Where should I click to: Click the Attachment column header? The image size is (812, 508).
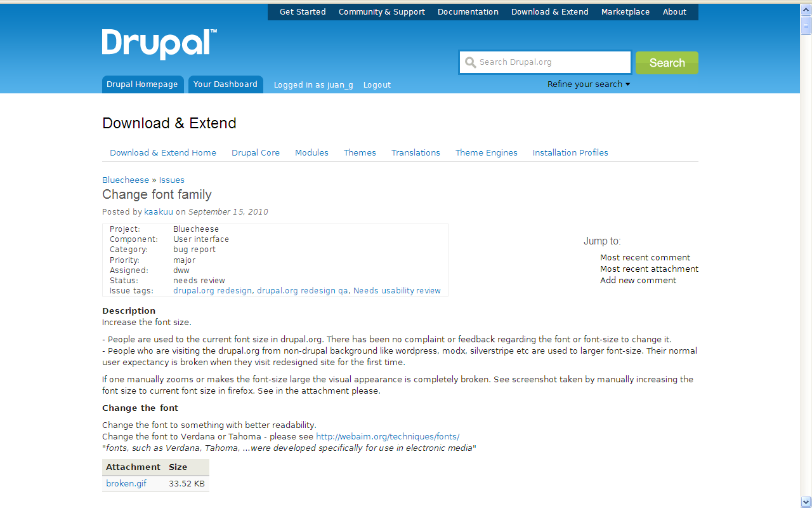(x=133, y=467)
